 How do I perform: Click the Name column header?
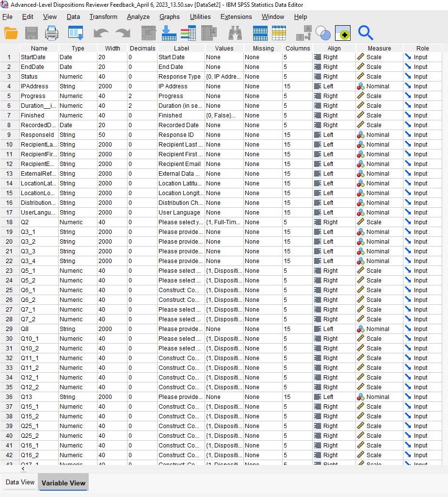(39, 48)
